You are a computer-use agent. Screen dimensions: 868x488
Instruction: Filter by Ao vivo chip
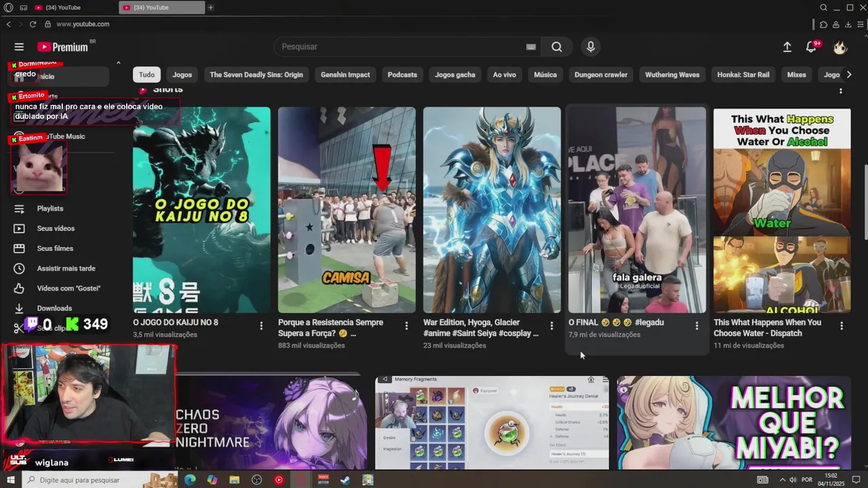(505, 75)
